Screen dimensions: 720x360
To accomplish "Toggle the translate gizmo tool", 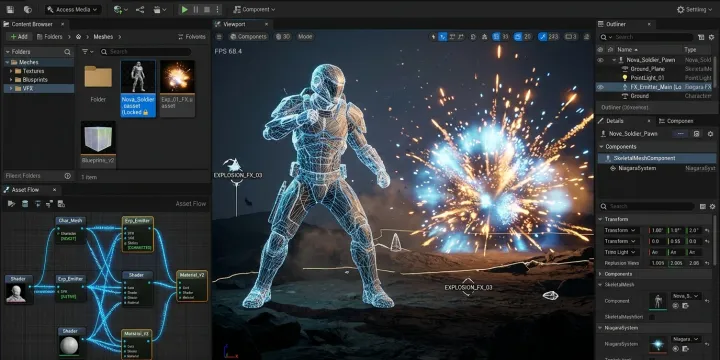I will coord(443,37).
